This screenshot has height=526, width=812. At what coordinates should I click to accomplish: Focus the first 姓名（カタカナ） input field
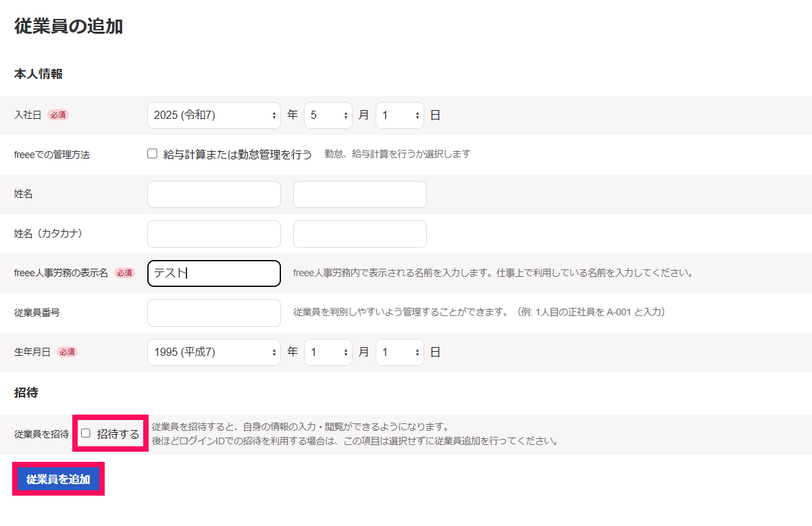pos(213,234)
